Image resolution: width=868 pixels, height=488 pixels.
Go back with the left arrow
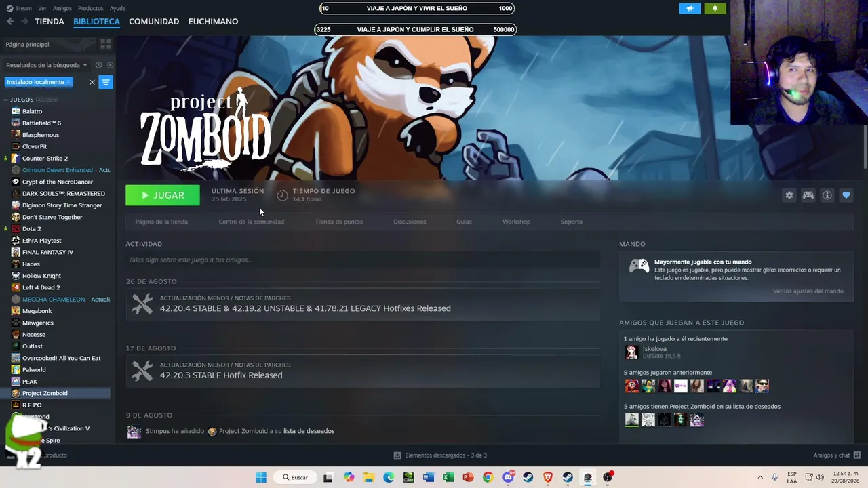click(10, 22)
